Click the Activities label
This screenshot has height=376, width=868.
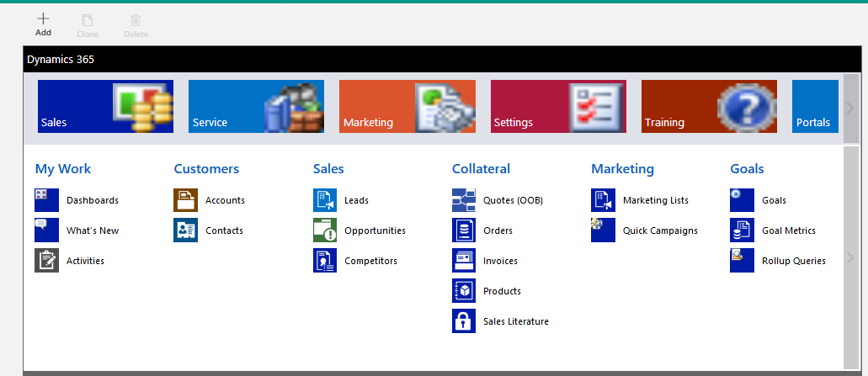click(85, 261)
